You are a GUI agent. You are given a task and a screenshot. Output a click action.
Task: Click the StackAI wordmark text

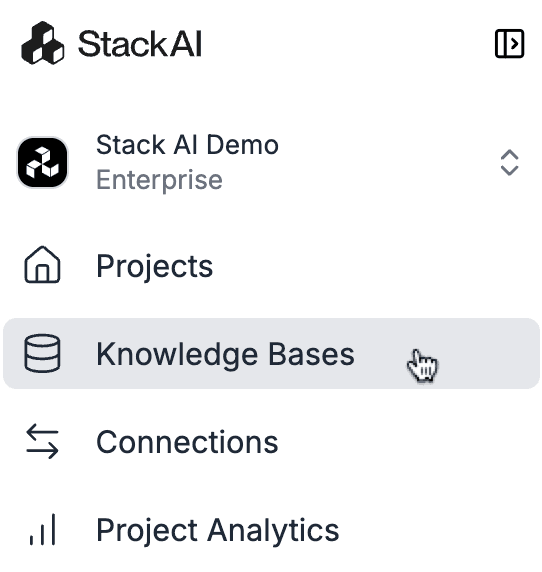(x=140, y=44)
